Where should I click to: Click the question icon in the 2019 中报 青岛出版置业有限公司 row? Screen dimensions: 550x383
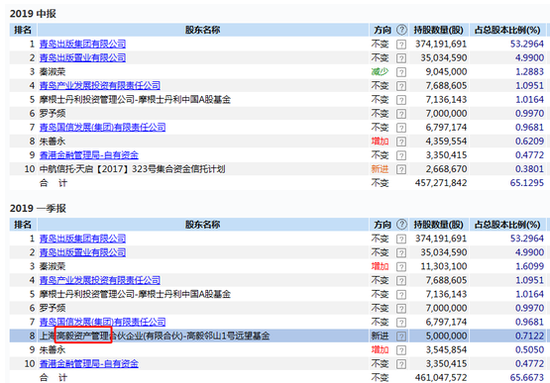401,58
